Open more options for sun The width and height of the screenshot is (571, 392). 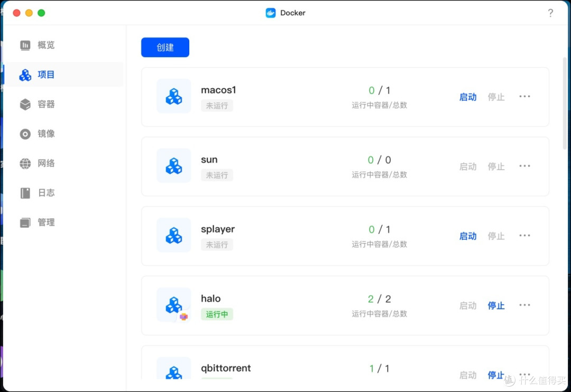click(524, 166)
